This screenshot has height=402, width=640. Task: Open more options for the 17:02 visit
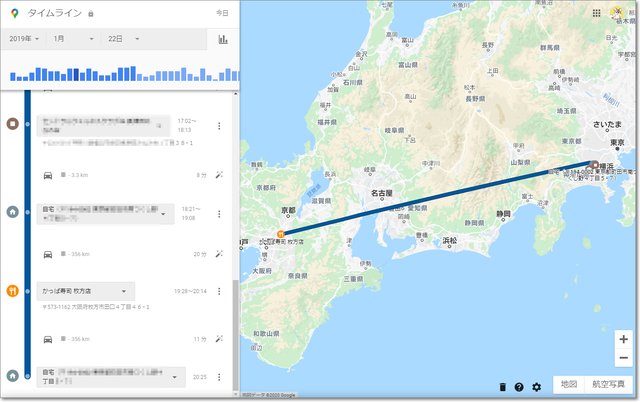(x=218, y=126)
